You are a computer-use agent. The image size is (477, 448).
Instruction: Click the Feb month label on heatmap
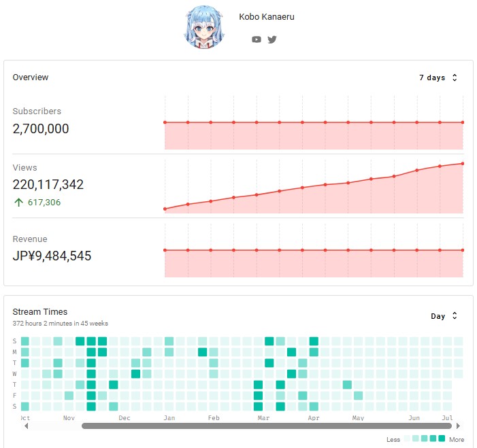click(x=214, y=418)
